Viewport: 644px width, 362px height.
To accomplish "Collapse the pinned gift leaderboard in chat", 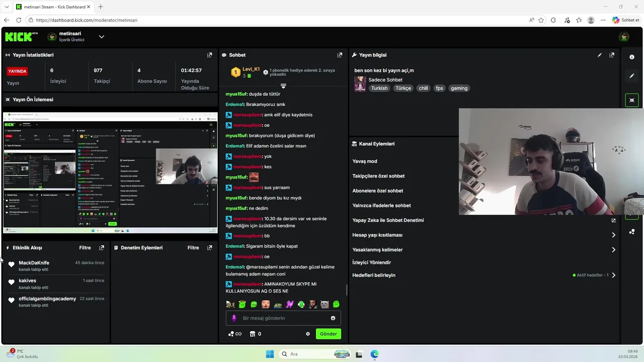I will tap(283, 86).
